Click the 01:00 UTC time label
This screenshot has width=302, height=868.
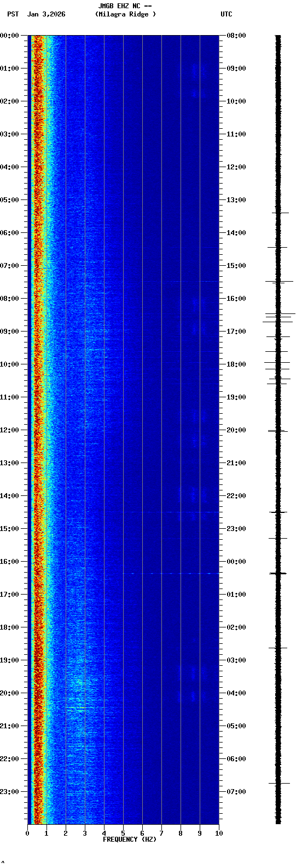pos(236,595)
